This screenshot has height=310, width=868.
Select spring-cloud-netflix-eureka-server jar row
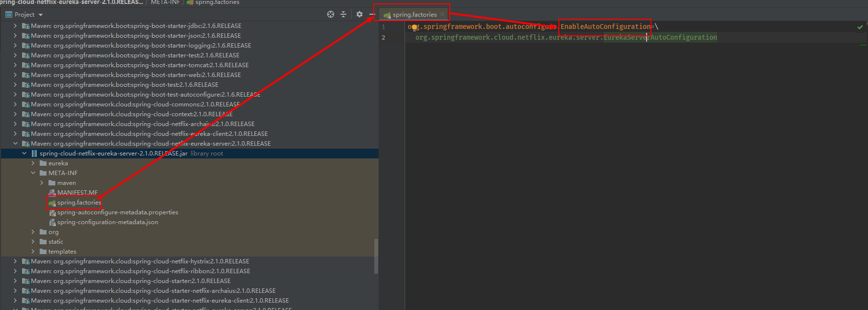189,154
